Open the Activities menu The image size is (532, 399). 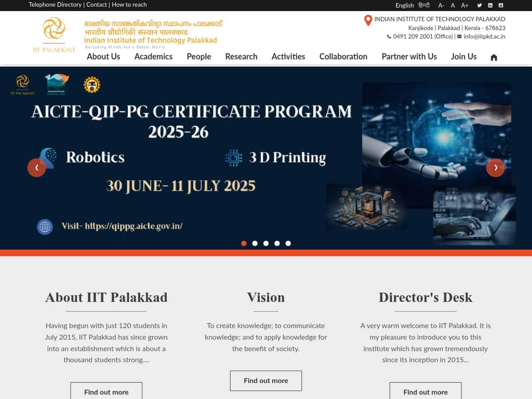click(x=288, y=56)
